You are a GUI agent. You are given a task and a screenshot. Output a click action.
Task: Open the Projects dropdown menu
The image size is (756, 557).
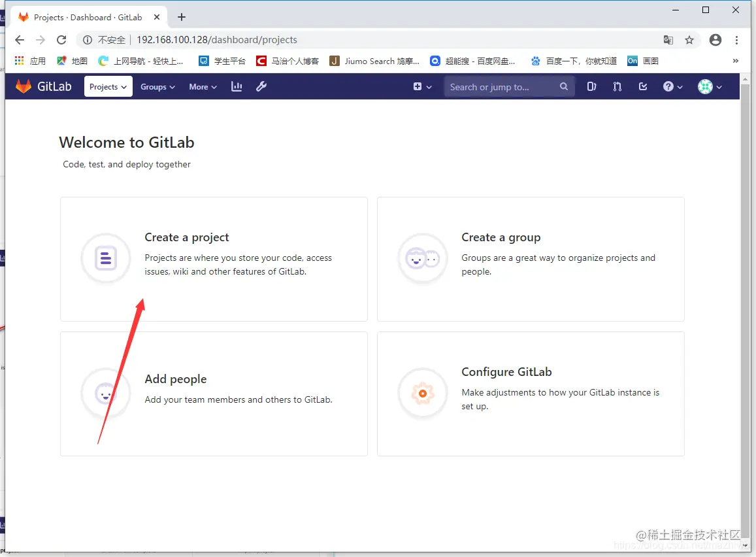tap(108, 87)
